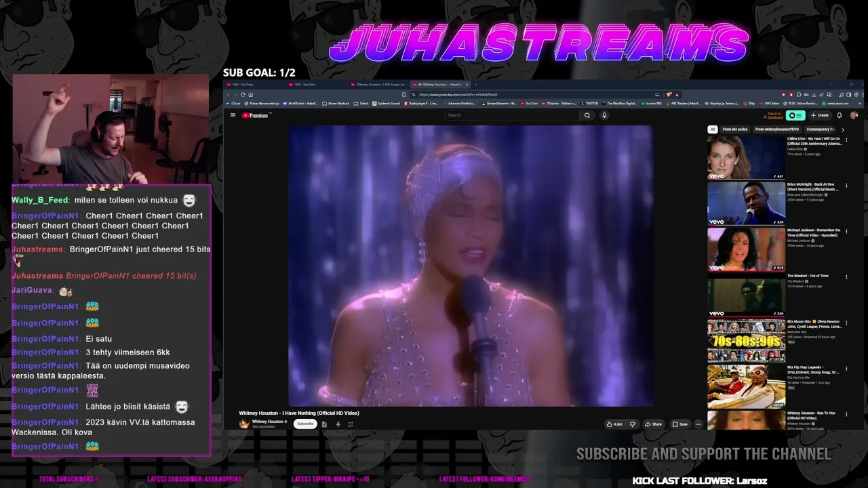Like the video with 4.6m likes
Screen dimensions: 868x488
pyautogui.click(x=614, y=424)
